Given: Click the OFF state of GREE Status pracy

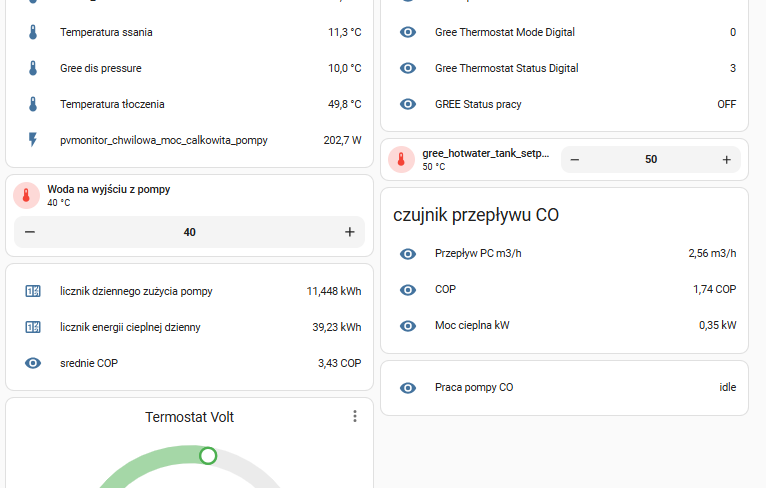Looking at the screenshot, I should [727, 104].
